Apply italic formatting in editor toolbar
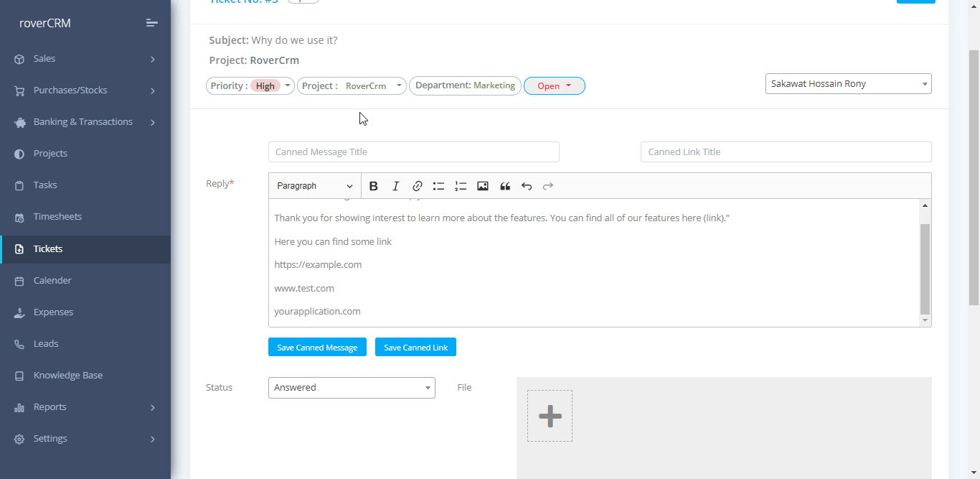Screen dimensions: 980x479 point(395,186)
